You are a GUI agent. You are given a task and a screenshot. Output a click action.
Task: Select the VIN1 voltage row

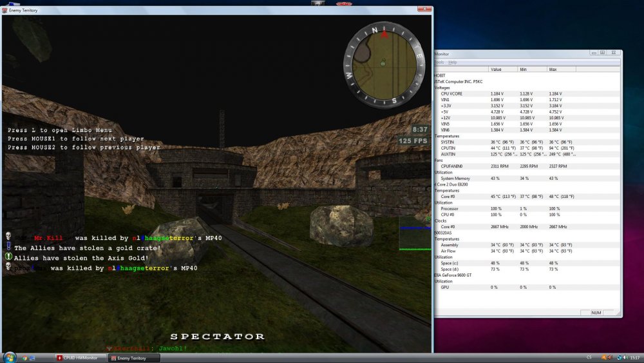(527, 100)
